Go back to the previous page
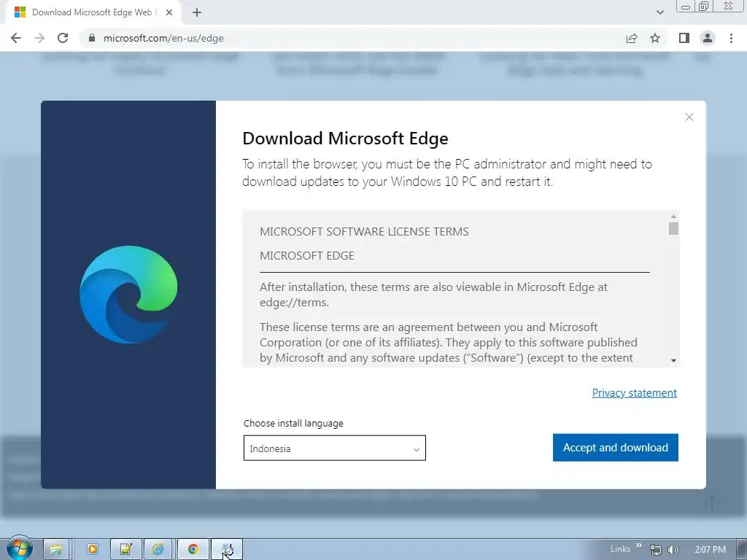This screenshot has height=560, width=747. coord(16,38)
